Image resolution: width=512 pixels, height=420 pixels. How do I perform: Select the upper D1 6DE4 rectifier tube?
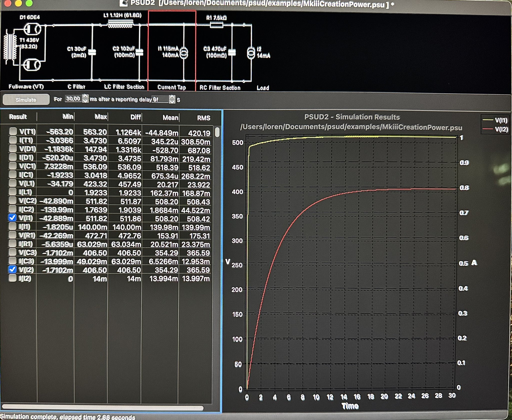tap(32, 29)
